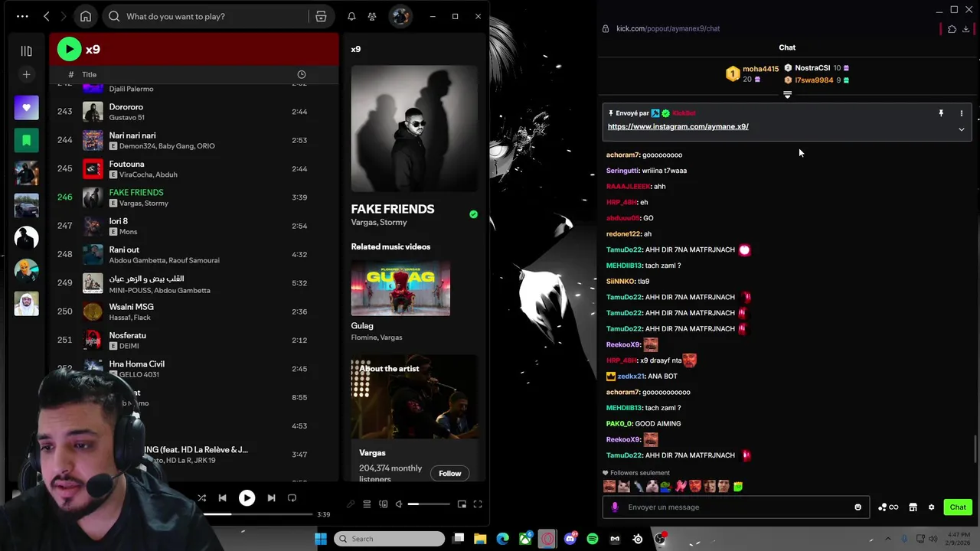Open Spotify three-dot main menu
The width and height of the screenshot is (980, 551).
22,16
